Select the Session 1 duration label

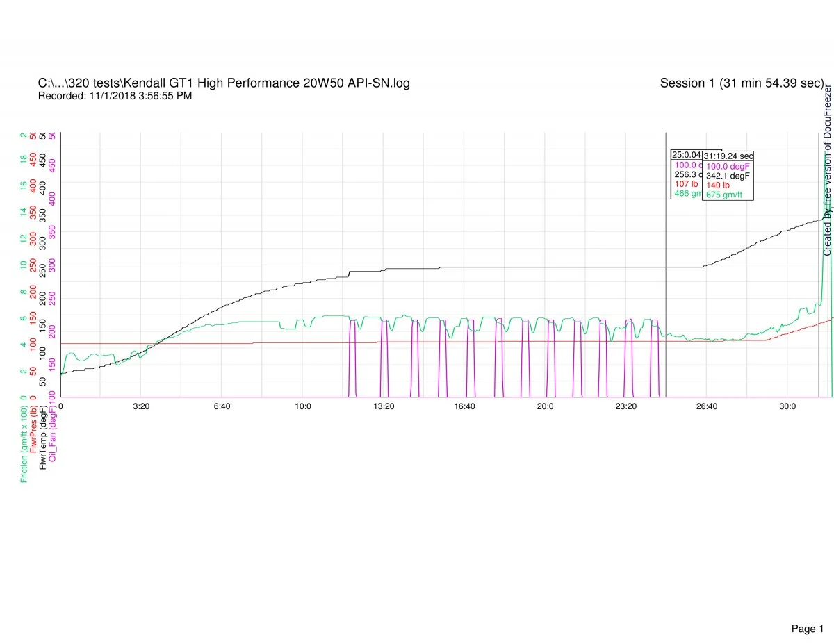pos(742,83)
